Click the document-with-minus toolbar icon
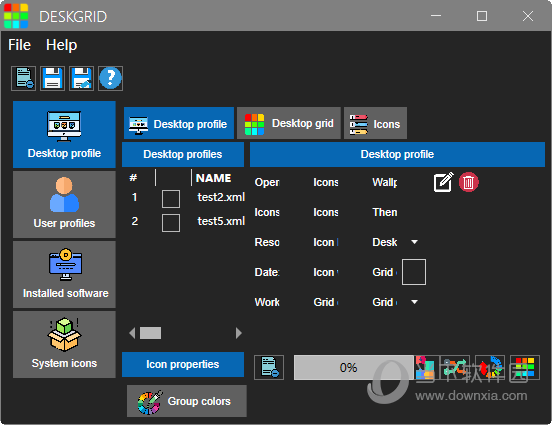This screenshot has height=425, width=552. (x=23, y=78)
